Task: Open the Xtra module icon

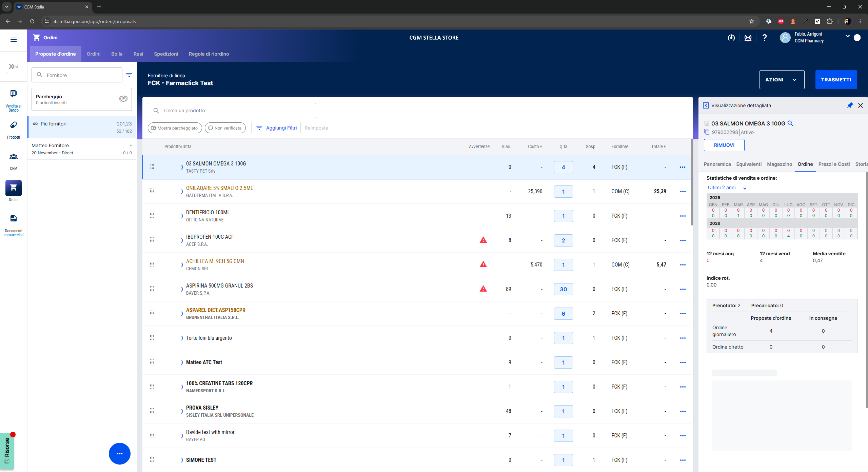Action: [14, 66]
